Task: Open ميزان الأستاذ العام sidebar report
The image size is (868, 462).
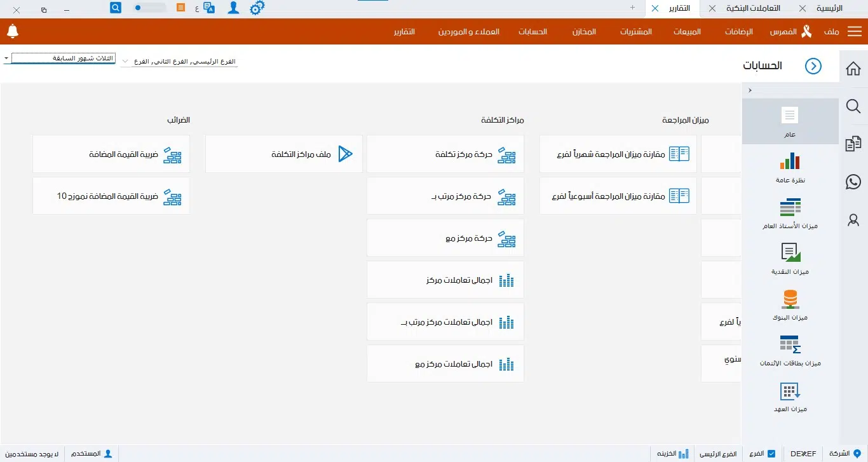Action: tap(790, 212)
